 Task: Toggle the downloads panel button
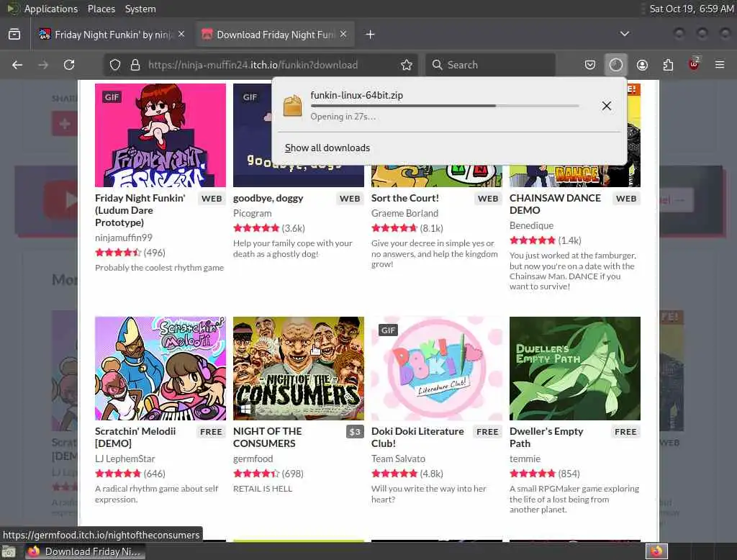(x=616, y=65)
